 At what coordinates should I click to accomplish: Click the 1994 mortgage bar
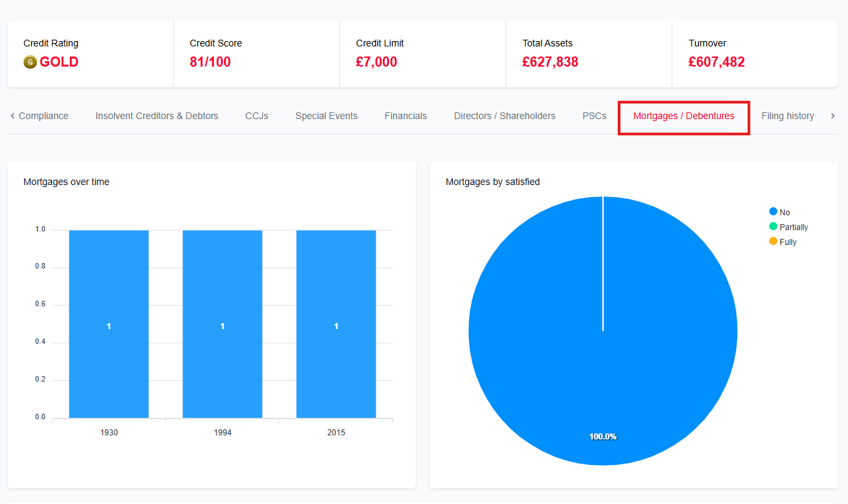(x=223, y=324)
